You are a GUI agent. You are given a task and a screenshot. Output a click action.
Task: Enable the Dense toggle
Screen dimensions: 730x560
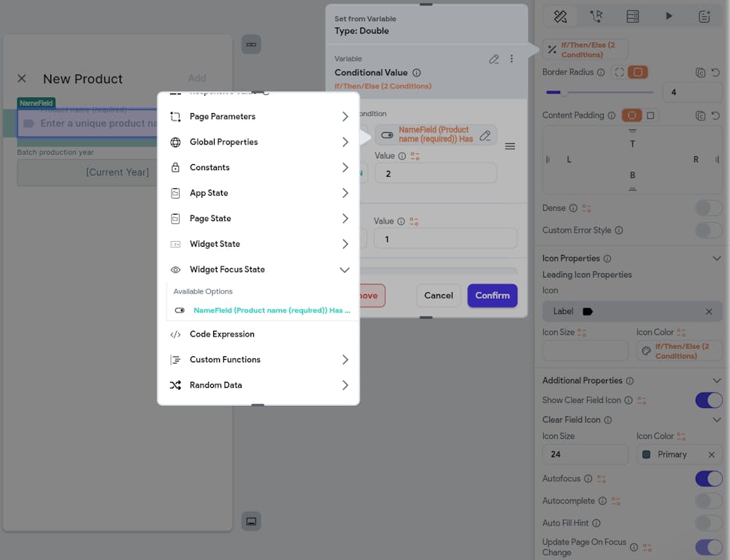point(707,207)
